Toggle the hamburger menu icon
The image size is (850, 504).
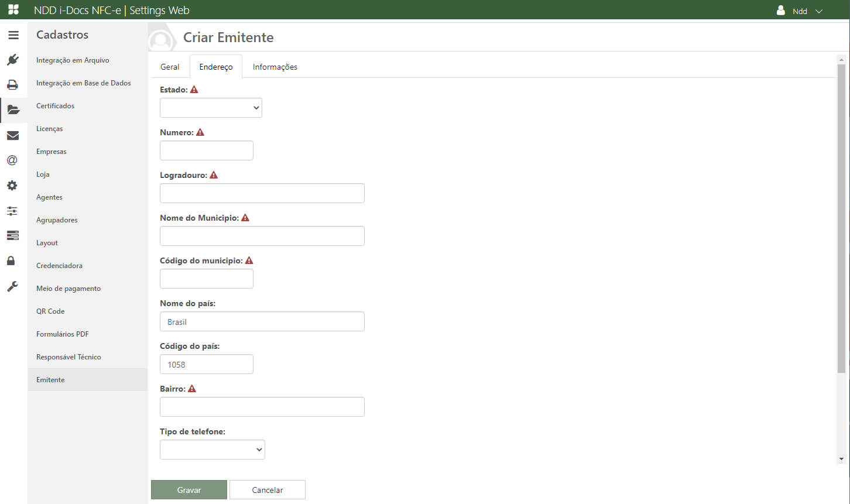pyautogui.click(x=13, y=35)
